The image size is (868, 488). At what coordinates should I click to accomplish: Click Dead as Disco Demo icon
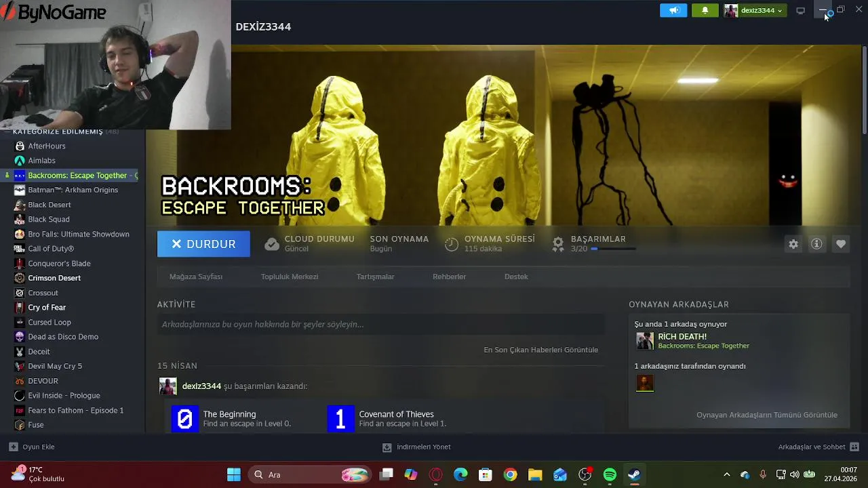[x=20, y=337]
